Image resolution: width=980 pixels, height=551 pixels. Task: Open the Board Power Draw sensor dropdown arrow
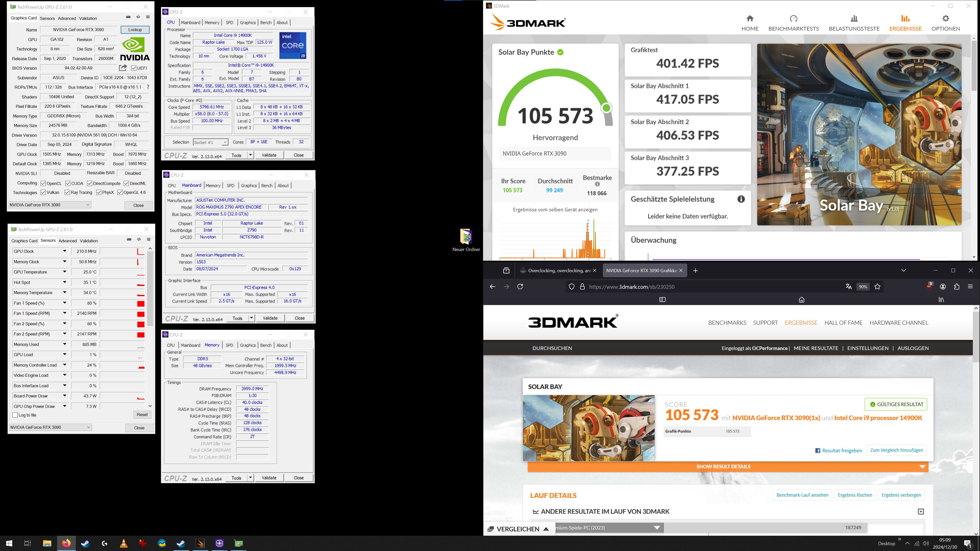(64, 396)
